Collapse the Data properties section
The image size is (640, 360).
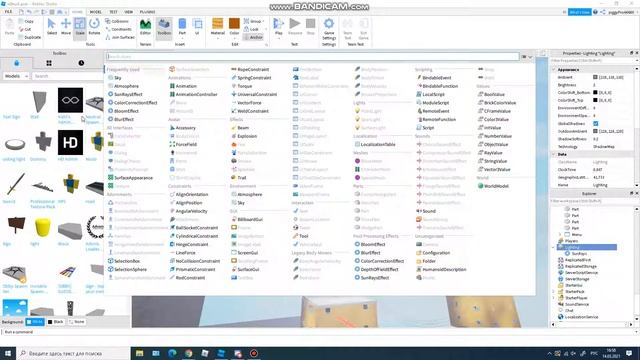554,154
